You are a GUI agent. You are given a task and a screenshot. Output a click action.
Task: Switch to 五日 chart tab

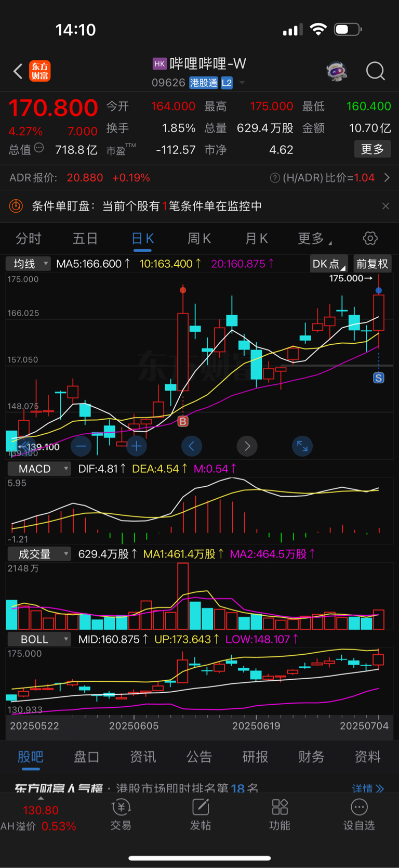coord(85,239)
